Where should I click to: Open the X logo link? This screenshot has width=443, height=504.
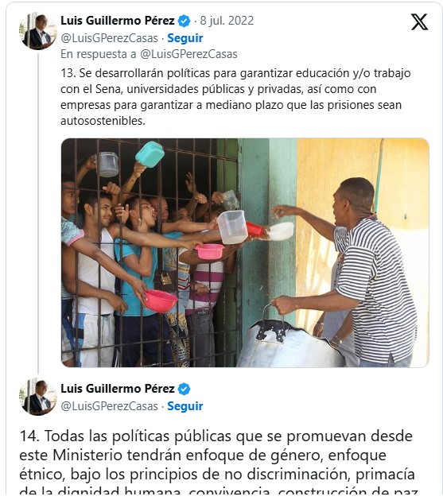click(x=419, y=22)
